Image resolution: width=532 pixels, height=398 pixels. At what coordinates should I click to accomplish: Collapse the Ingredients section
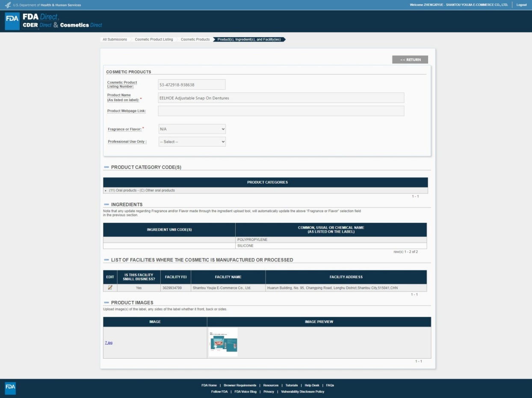106,205
